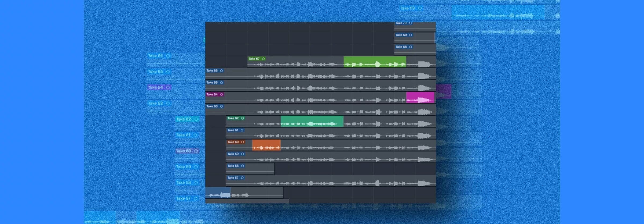Click the magenta comp section on Take 64
This screenshot has height=224, width=644.
pyautogui.click(x=420, y=97)
